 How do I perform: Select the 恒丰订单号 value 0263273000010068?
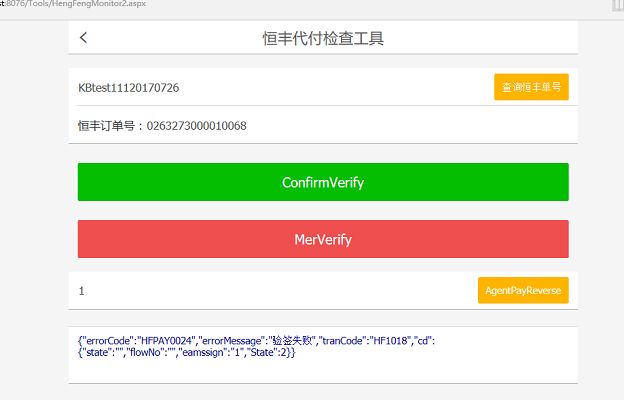tap(197, 126)
